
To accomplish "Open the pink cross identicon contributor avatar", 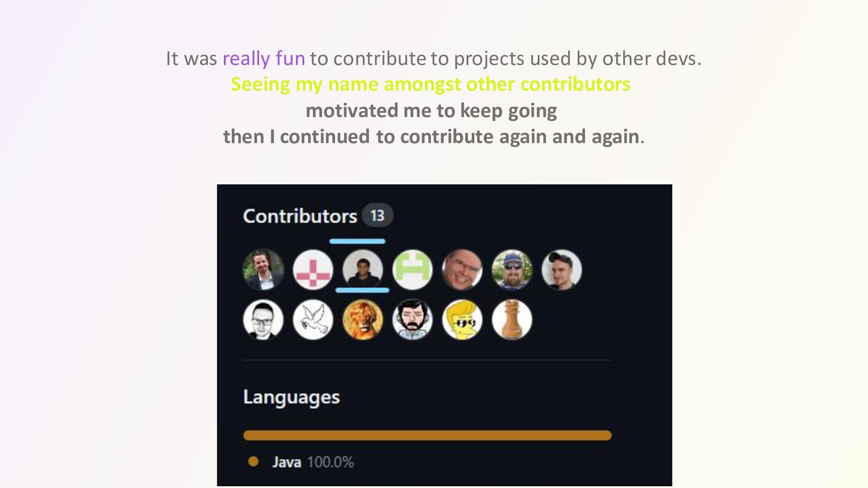I will 313,270.
